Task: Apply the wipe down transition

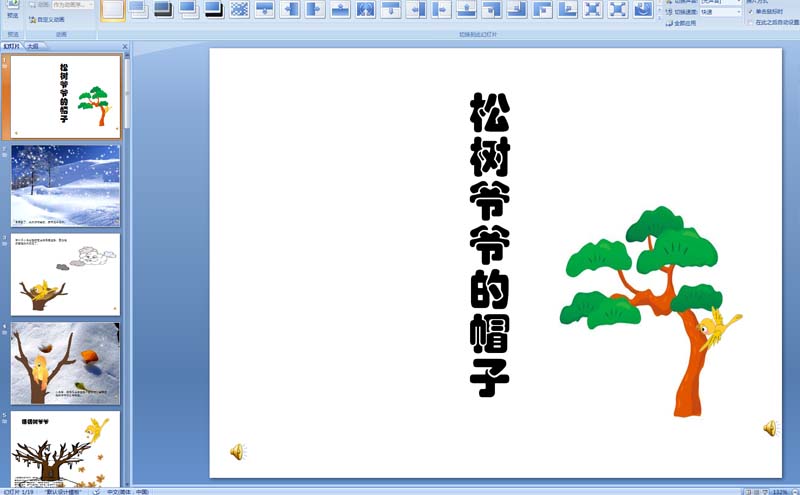Action: 264,9
